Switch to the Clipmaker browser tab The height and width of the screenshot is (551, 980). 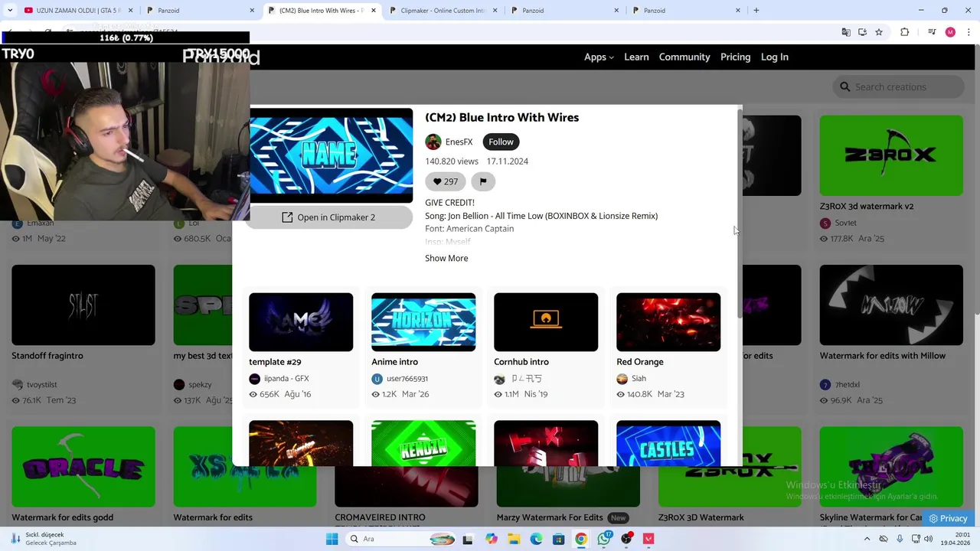444,11
